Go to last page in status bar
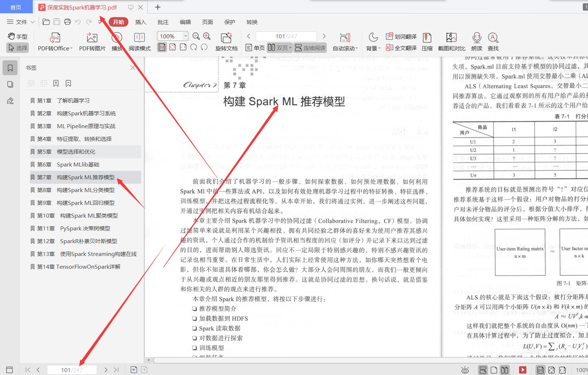Image resolution: width=588 pixels, height=375 pixels. coord(116,370)
